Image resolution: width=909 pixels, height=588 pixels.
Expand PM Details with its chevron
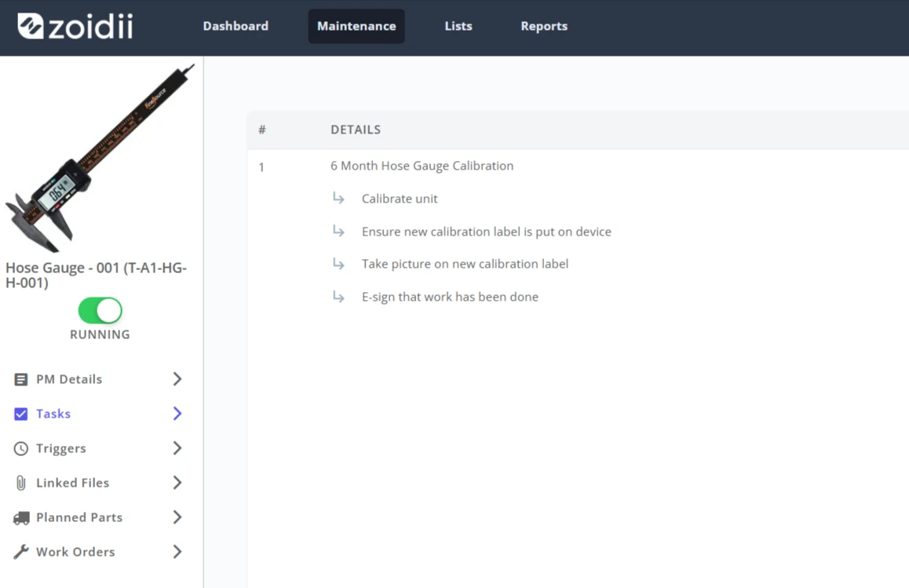(x=177, y=379)
